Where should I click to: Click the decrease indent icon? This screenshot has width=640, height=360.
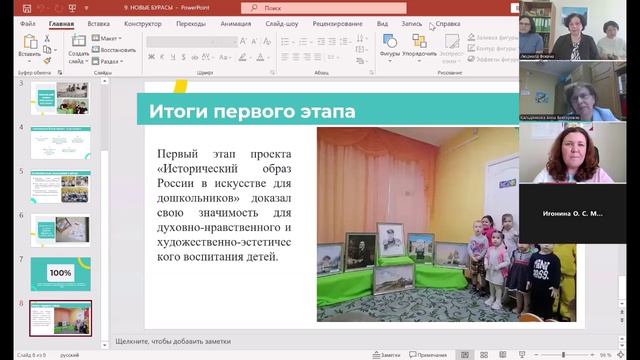[321, 42]
